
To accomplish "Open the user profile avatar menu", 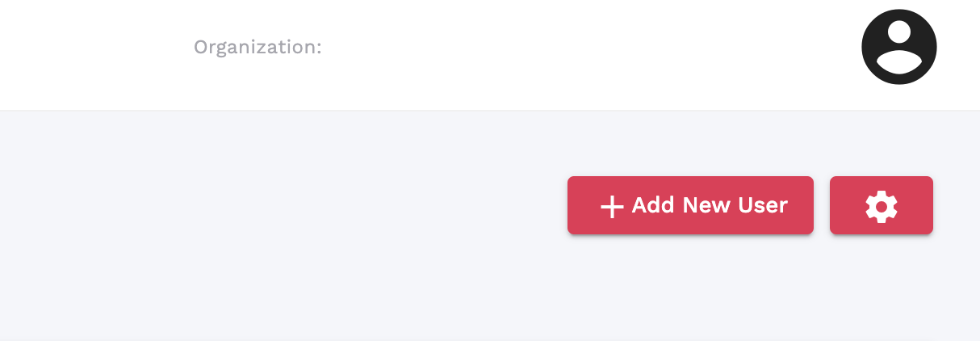I will 899,47.
